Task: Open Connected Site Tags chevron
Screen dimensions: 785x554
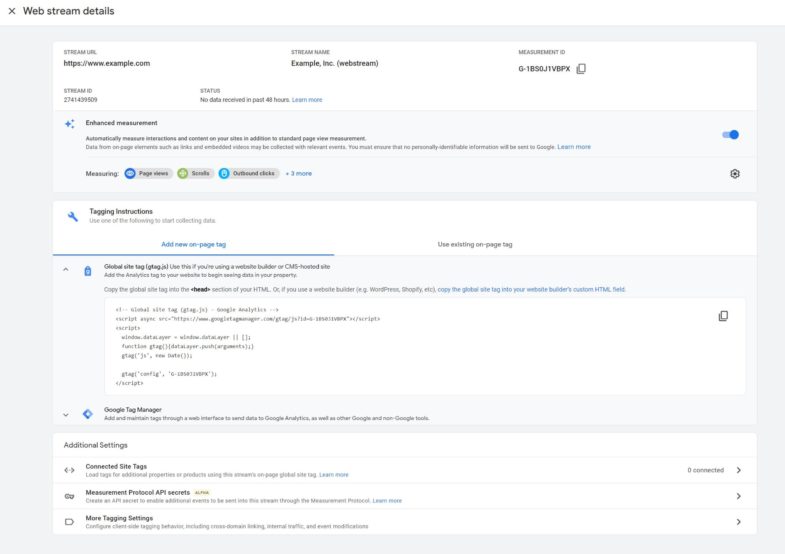Action: point(738,470)
